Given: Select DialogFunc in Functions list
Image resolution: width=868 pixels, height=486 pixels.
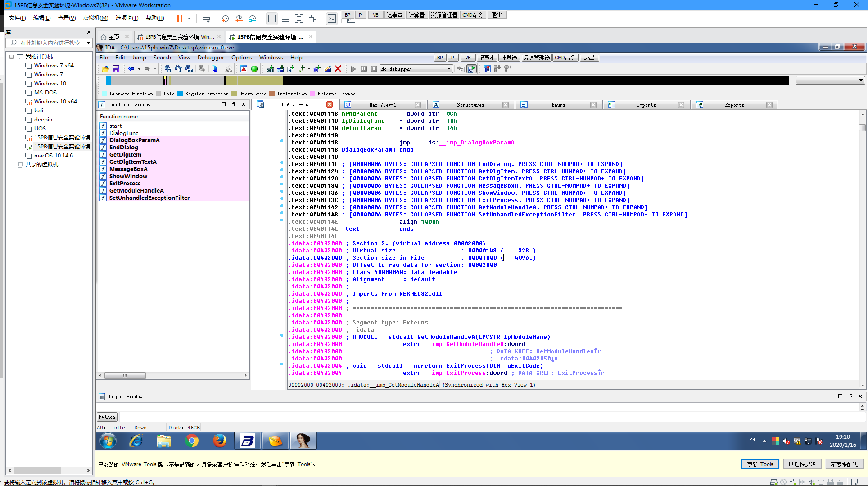Looking at the screenshot, I should pos(124,133).
